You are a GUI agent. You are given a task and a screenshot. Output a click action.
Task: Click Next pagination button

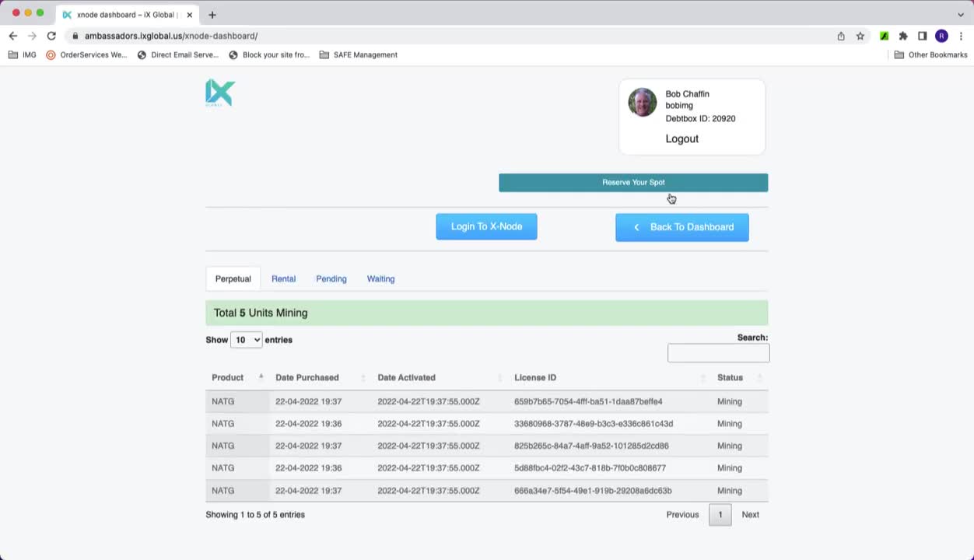[750, 514]
